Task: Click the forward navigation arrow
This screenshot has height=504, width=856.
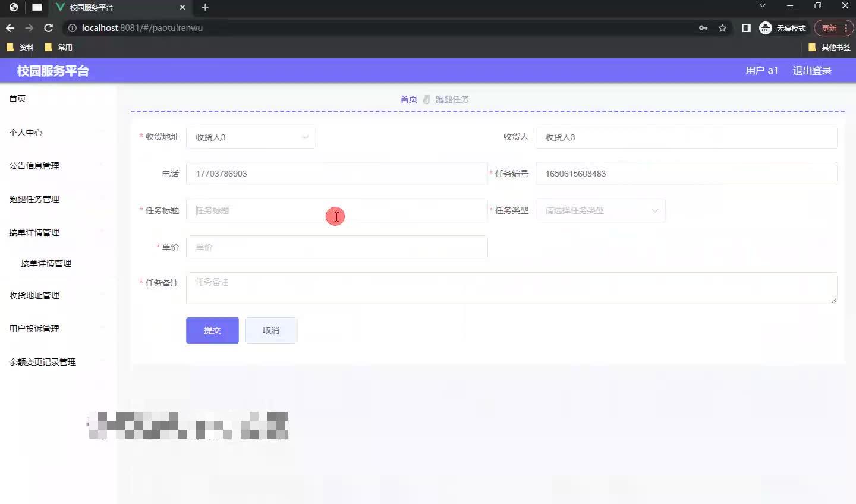Action: pyautogui.click(x=29, y=28)
